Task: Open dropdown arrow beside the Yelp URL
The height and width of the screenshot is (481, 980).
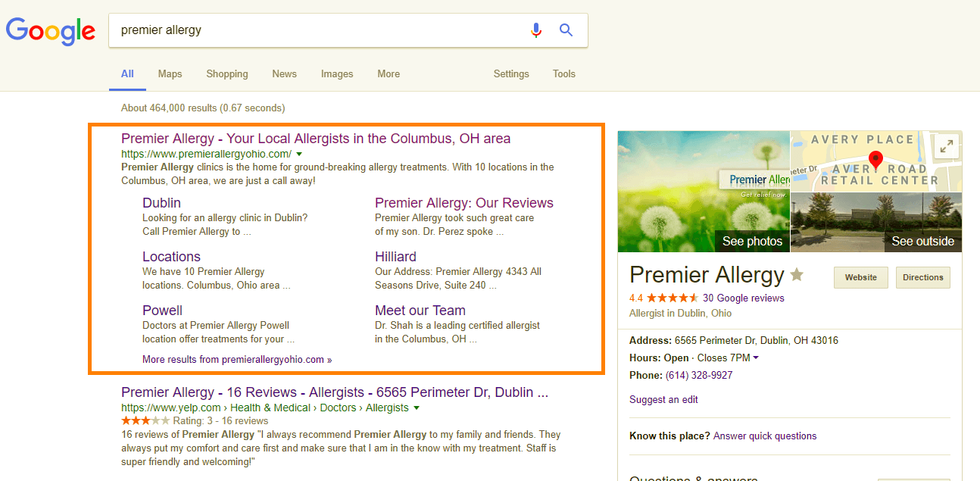Action: (417, 408)
